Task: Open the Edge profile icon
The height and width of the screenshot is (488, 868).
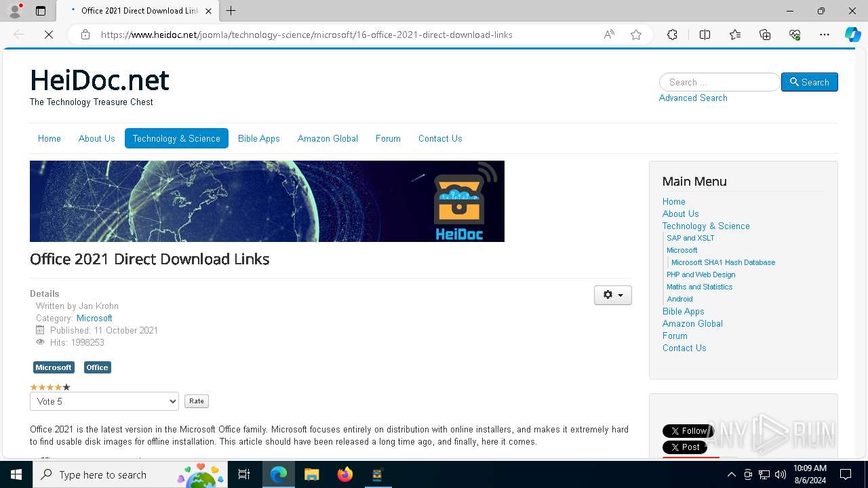Action: 15,11
